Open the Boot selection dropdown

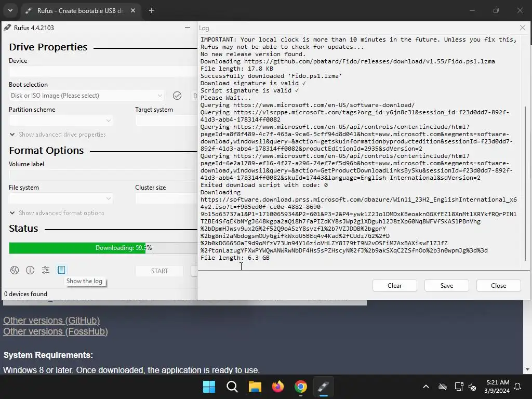tap(87, 96)
